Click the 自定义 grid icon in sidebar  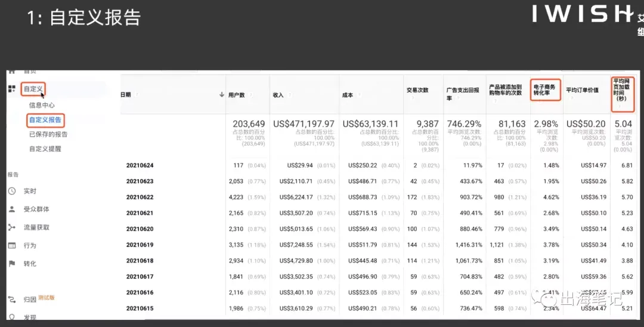tap(11, 88)
